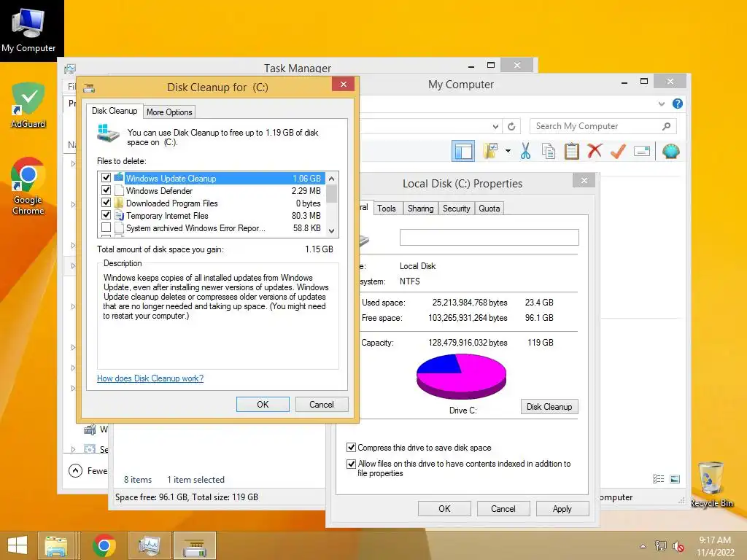The image size is (747, 560).
Task: Switch to large icons view icon
Action: click(x=675, y=479)
